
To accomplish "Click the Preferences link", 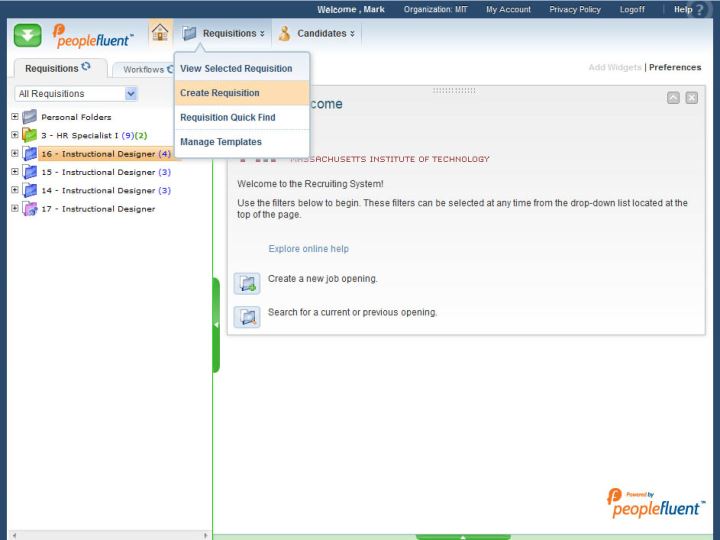I will 675,68.
